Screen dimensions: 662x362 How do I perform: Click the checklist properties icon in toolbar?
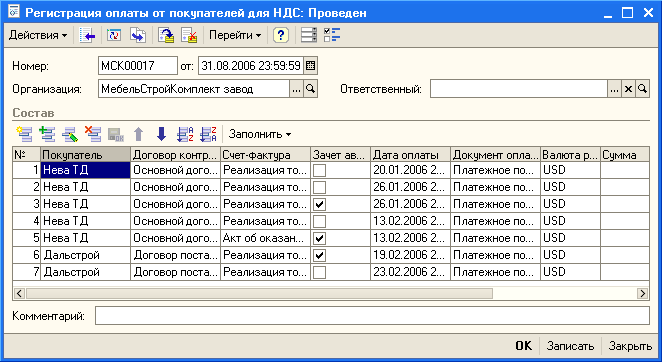(332, 35)
